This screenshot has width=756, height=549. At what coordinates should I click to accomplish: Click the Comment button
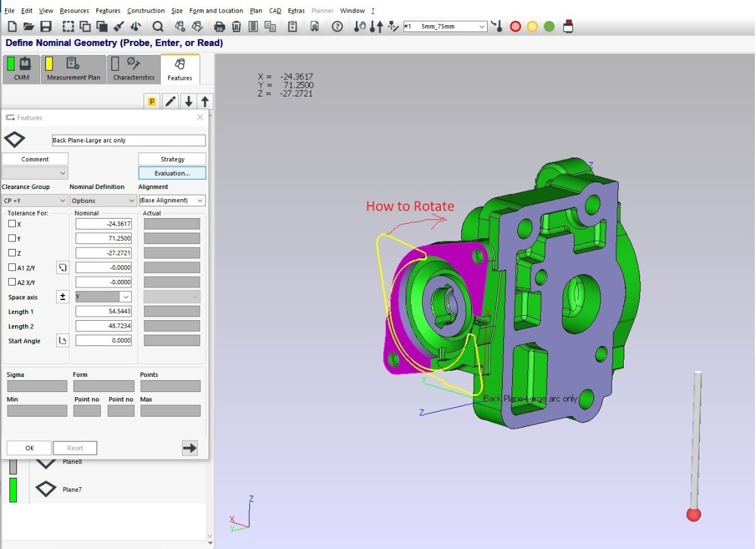(35, 159)
